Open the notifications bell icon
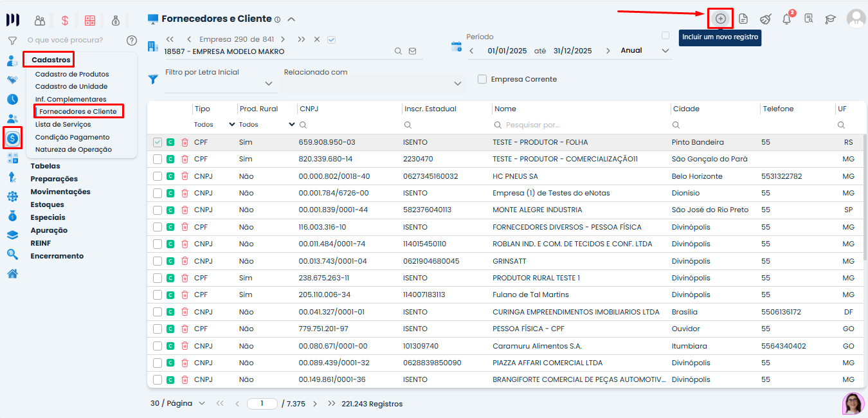The image size is (868, 418). [x=786, y=19]
